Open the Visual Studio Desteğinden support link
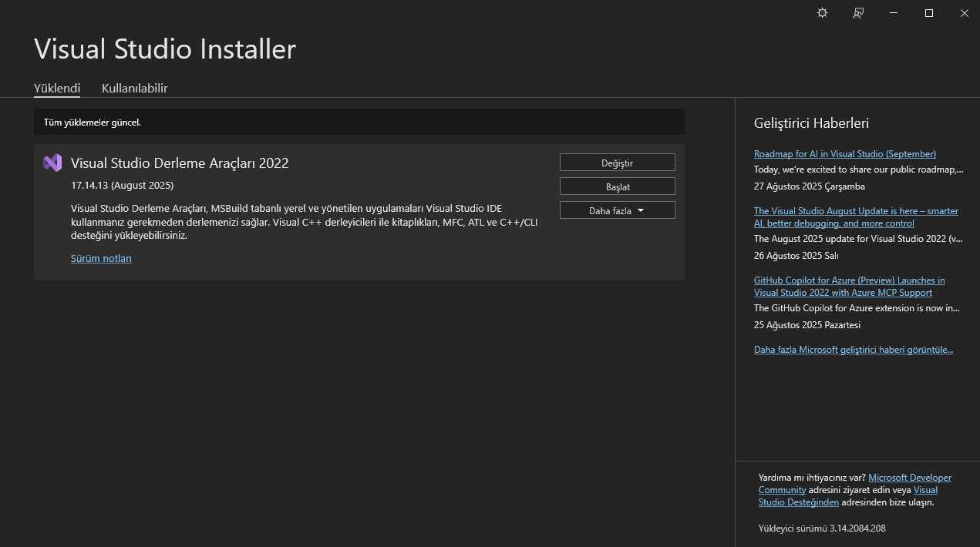This screenshot has width=980, height=547. (x=848, y=496)
